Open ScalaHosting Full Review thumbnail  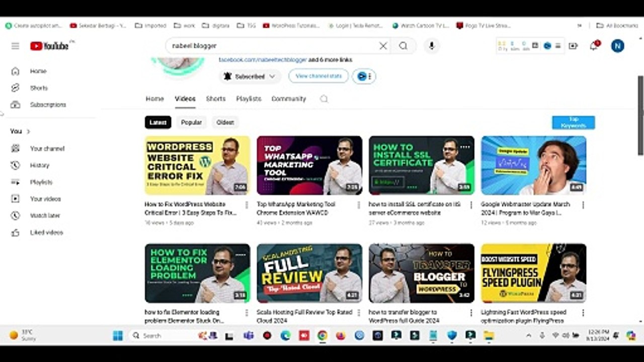point(309,273)
